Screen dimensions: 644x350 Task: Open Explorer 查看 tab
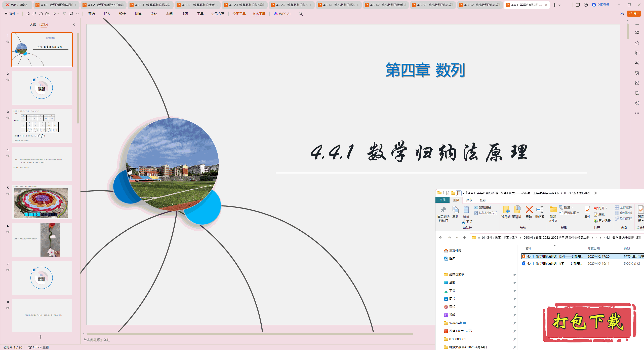[482, 200]
